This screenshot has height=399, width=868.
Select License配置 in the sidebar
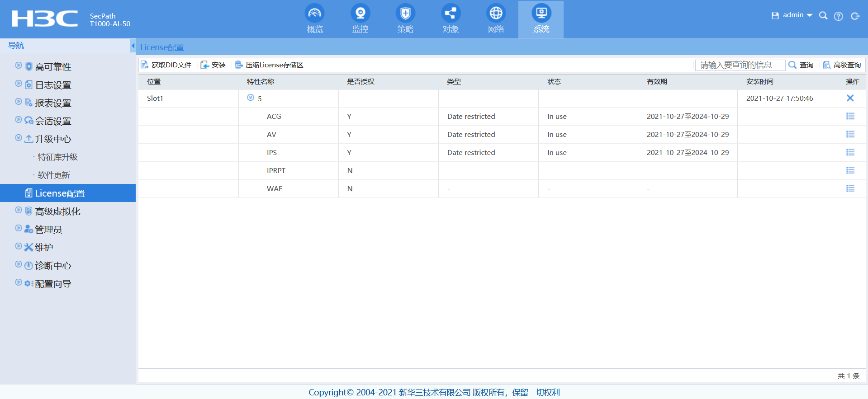60,193
